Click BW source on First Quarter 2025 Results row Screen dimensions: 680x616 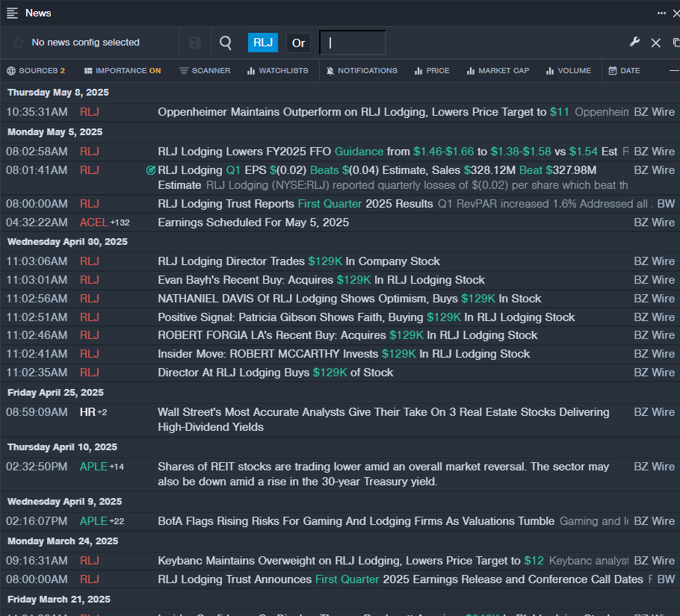[666, 204]
